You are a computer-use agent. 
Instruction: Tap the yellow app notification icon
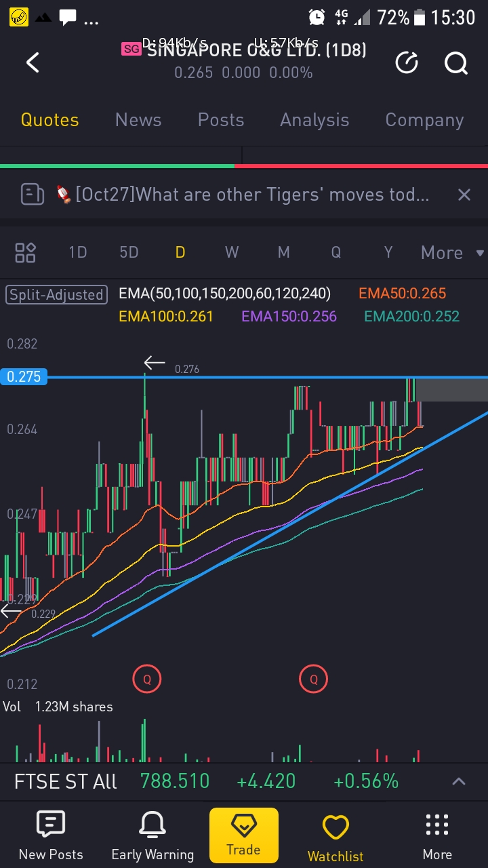click(19, 17)
